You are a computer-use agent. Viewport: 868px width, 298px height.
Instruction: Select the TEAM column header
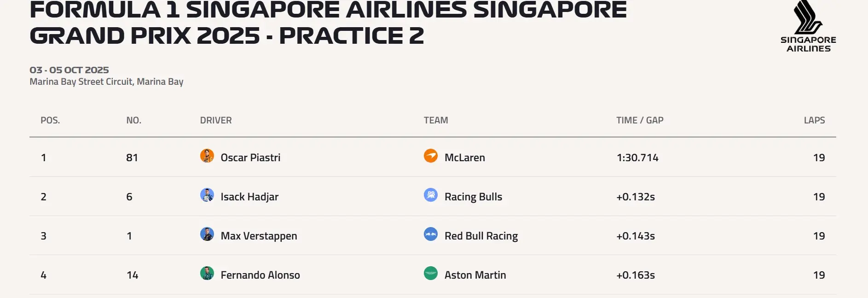point(436,120)
